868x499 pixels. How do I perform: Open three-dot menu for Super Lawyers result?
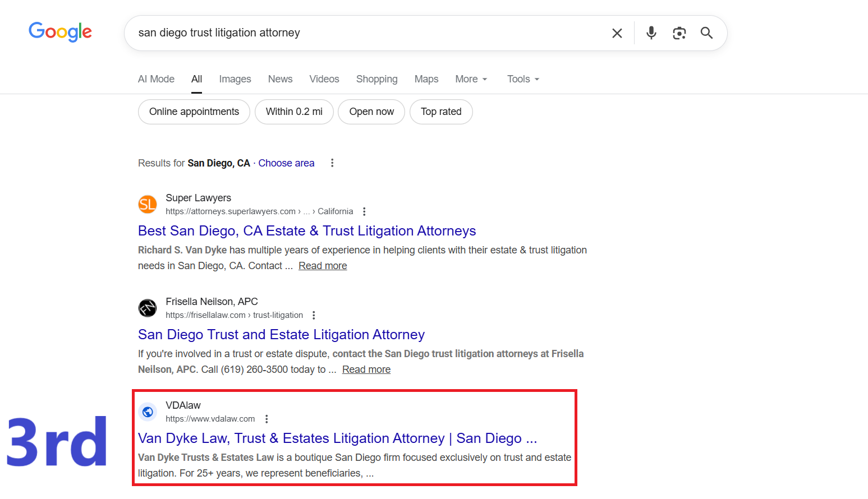(364, 211)
